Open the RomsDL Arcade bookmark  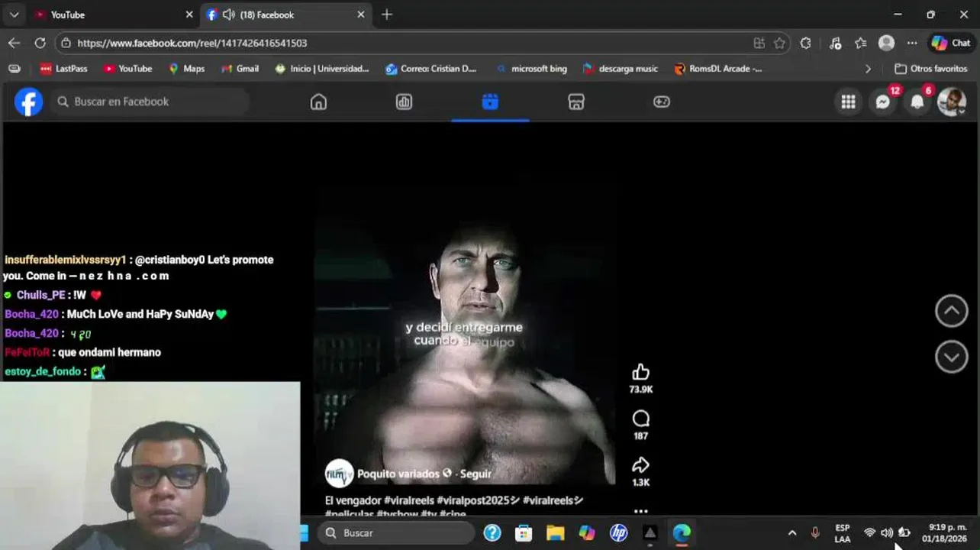(718, 69)
